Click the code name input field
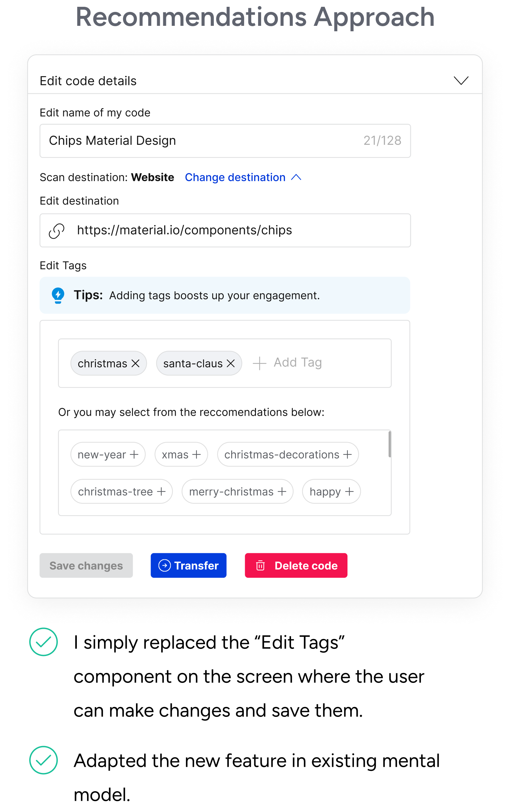Image resolution: width=510 pixels, height=812 pixels. (x=204, y=141)
